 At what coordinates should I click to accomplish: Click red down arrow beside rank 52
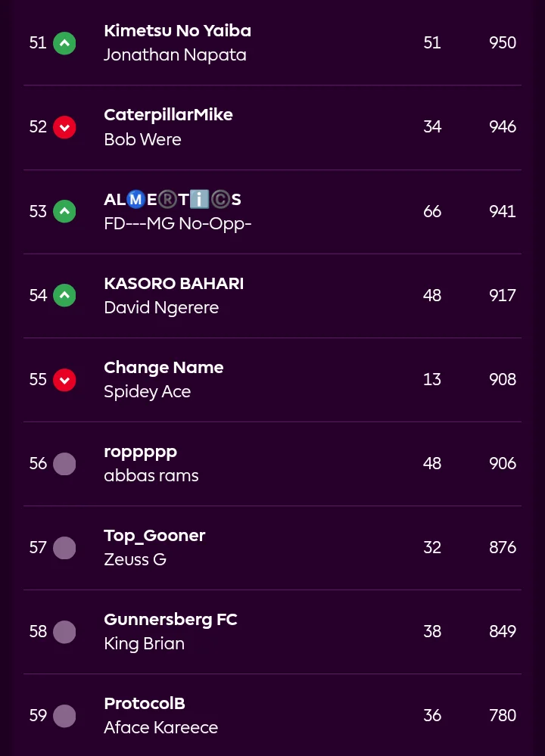point(64,127)
